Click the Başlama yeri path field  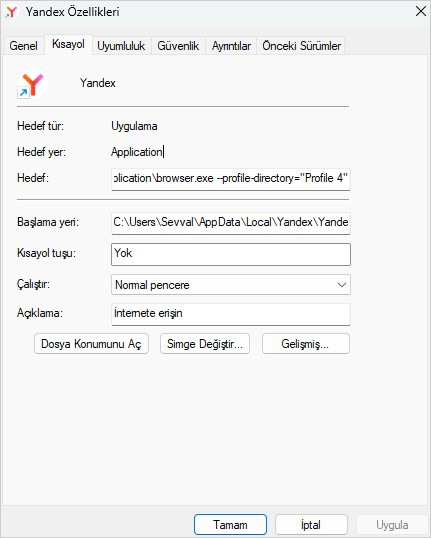(231, 223)
